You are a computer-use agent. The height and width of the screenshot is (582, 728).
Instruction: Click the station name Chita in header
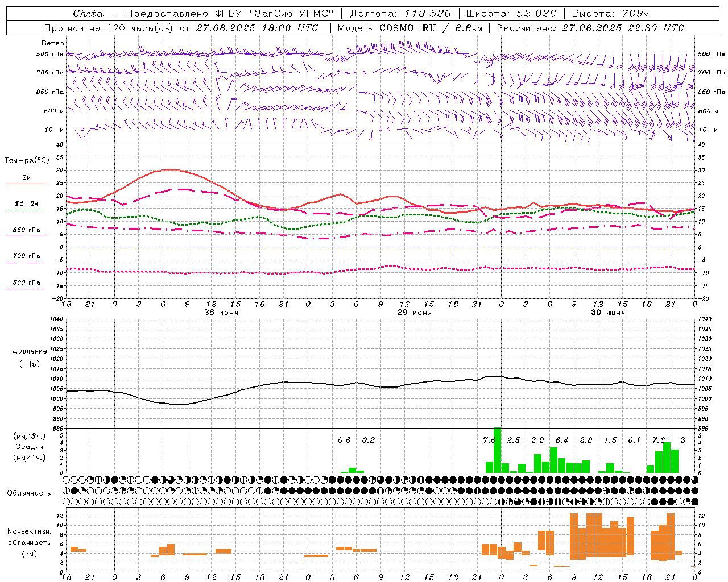tap(88, 14)
